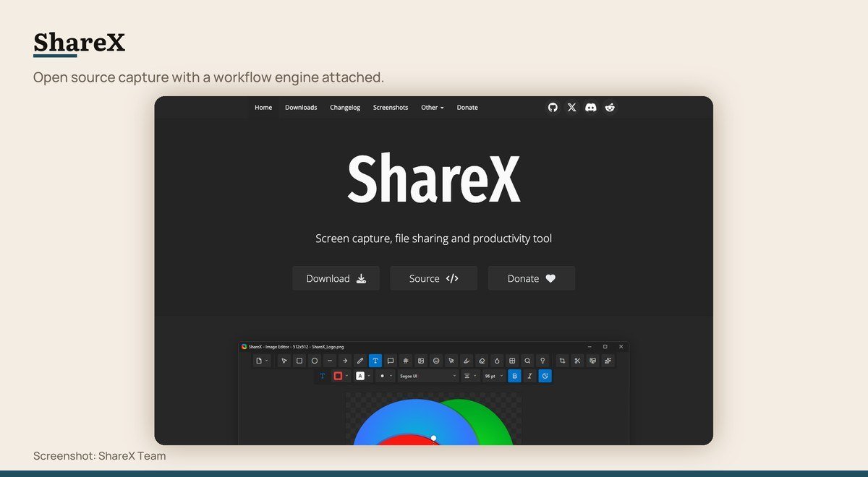Select the eraser tool
The image size is (868, 477).
pyautogui.click(x=482, y=361)
